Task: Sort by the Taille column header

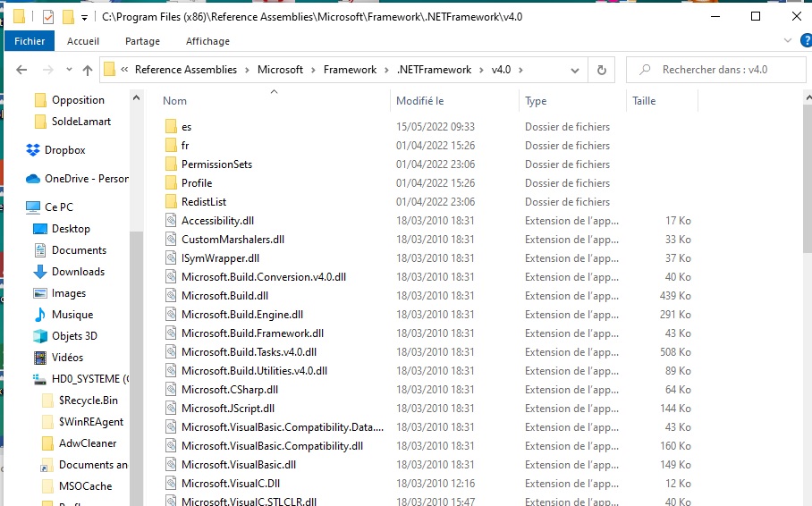Action: [644, 101]
